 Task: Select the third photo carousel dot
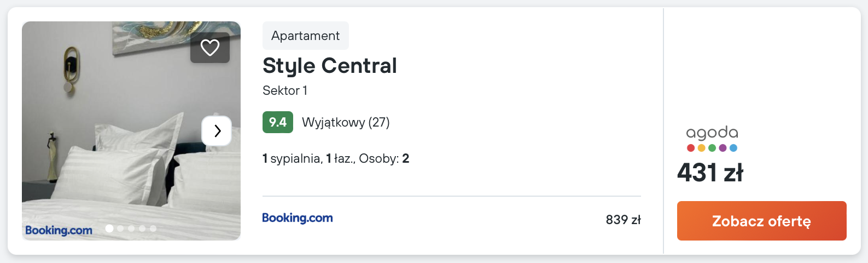point(131,228)
